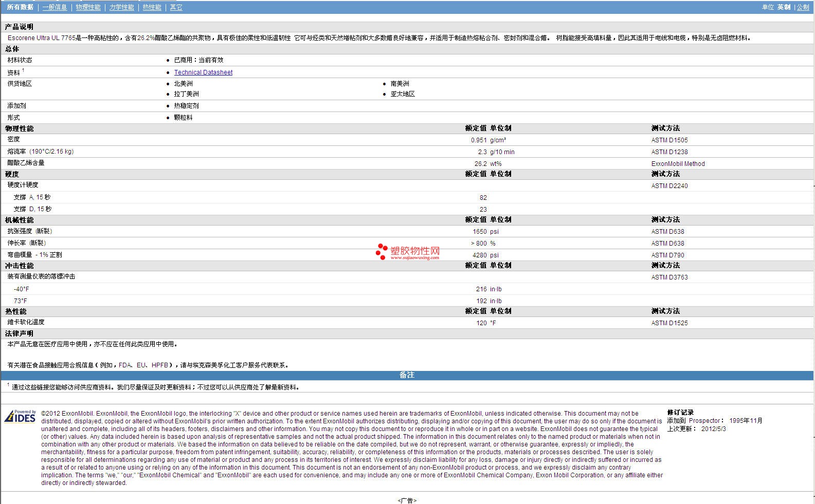Switch to the 一般信息 tab
815x504 pixels.
(x=55, y=7)
